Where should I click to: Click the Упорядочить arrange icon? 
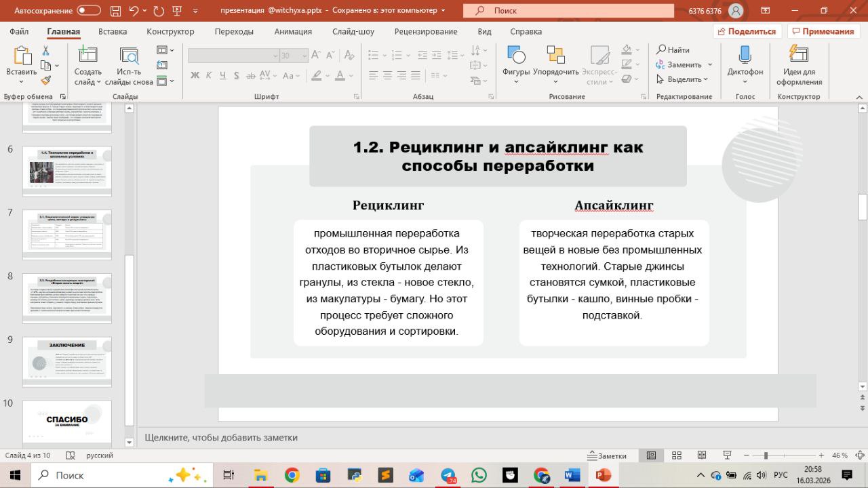point(556,56)
